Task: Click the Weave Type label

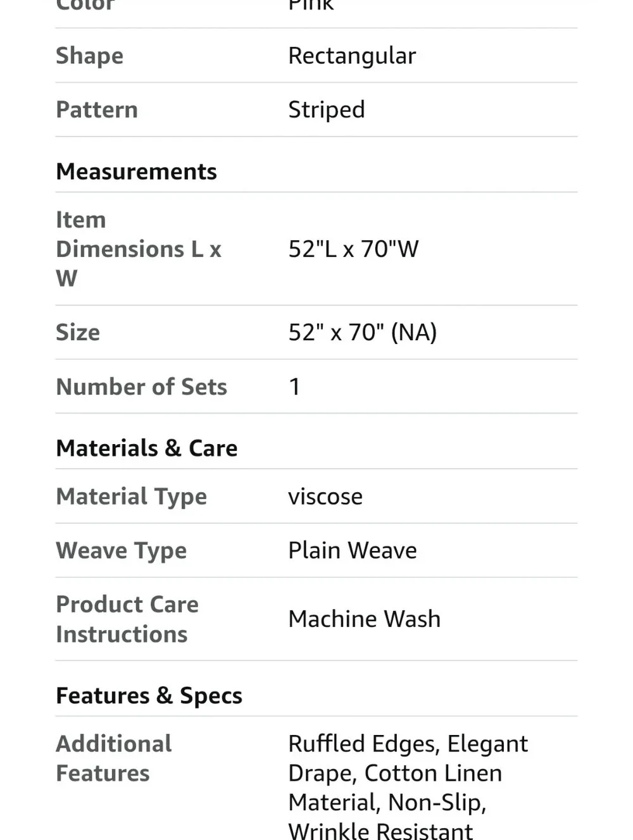Action: [121, 551]
